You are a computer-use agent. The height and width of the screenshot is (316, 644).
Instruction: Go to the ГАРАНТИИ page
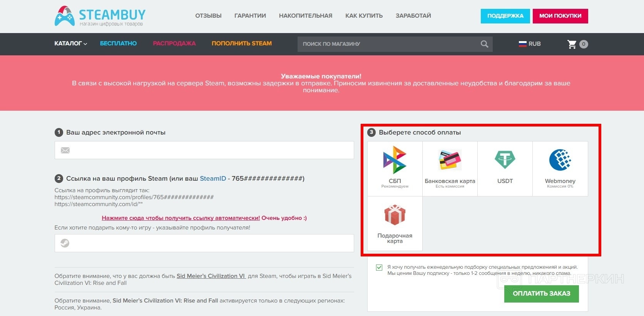click(250, 16)
